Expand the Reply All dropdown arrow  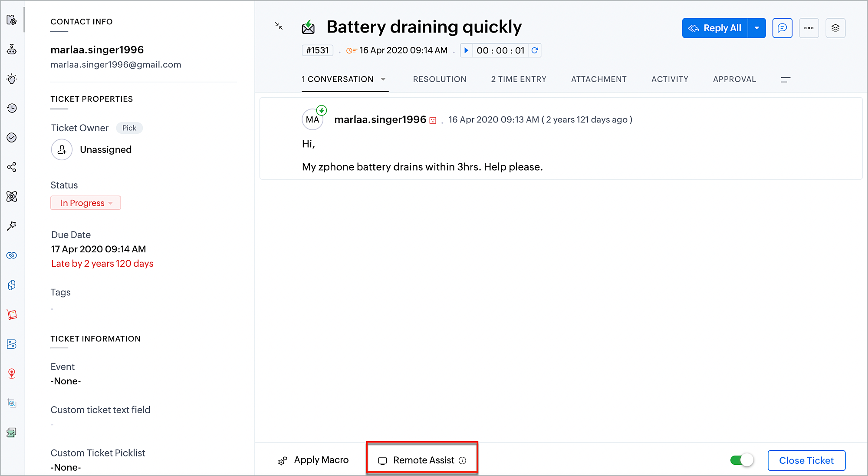[756, 28]
